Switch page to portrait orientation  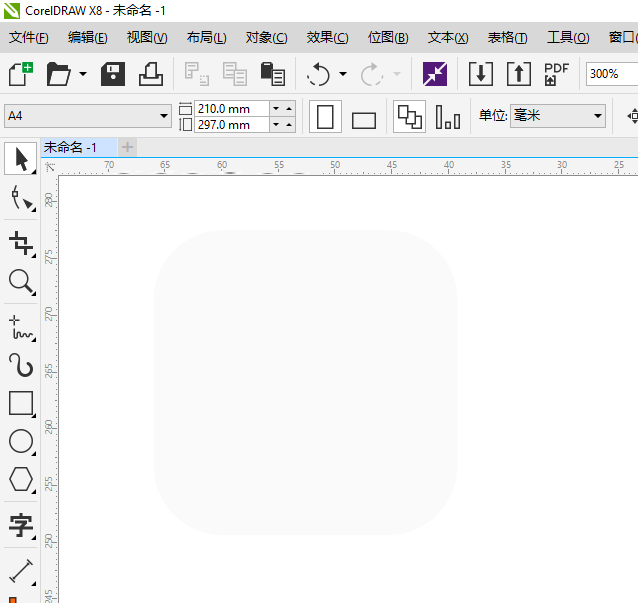[325, 117]
